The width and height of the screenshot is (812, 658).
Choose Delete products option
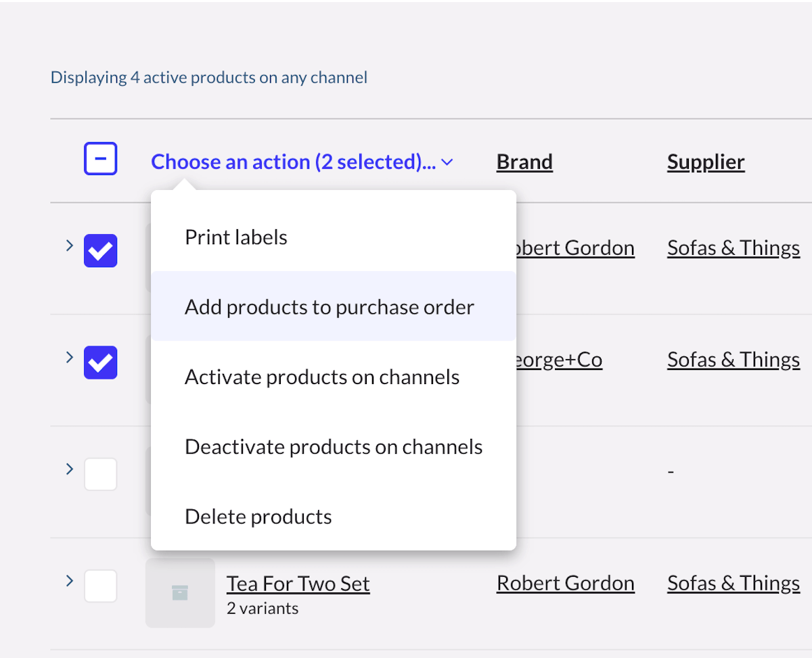pyautogui.click(x=258, y=517)
